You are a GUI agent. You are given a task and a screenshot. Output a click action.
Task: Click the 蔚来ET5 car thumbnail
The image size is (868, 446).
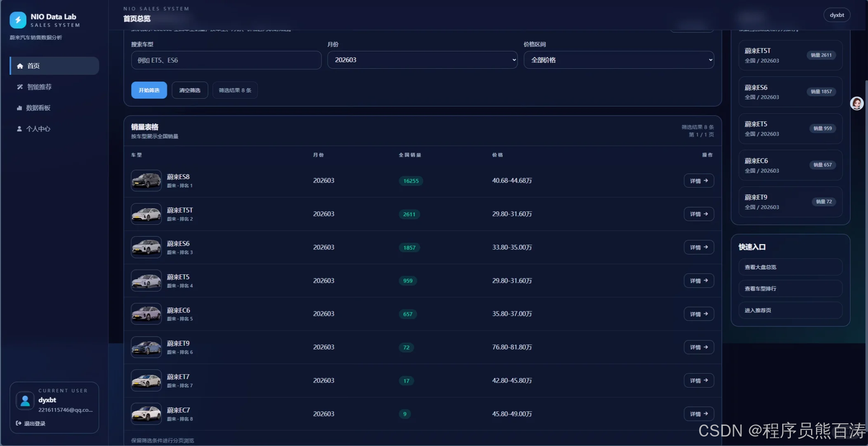[x=146, y=281]
